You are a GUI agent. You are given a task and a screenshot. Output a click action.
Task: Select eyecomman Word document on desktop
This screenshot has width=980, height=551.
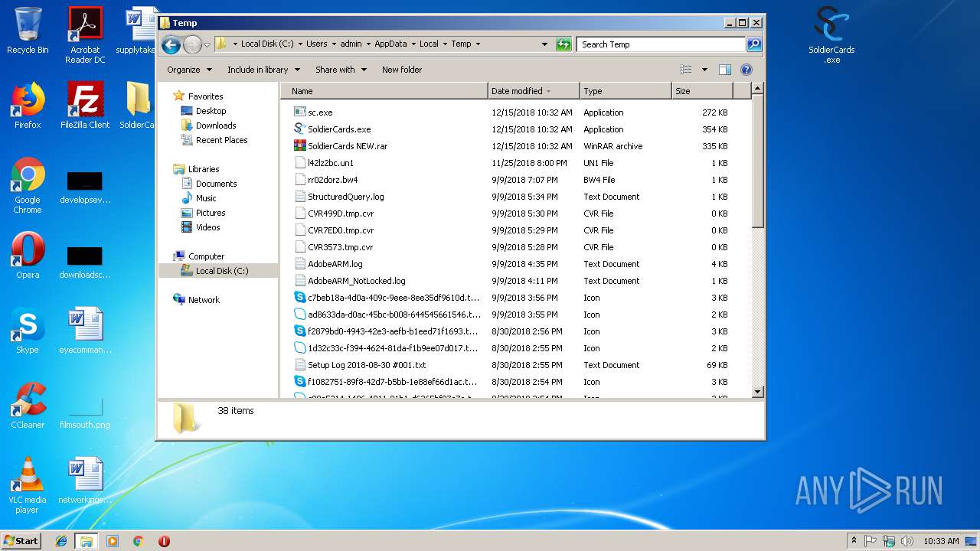pos(85,331)
